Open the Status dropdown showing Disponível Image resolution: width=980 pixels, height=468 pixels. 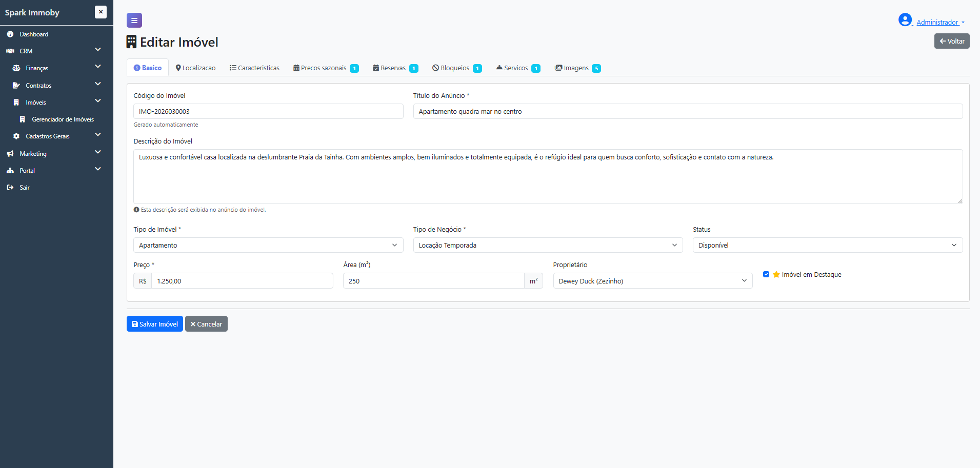click(x=828, y=245)
